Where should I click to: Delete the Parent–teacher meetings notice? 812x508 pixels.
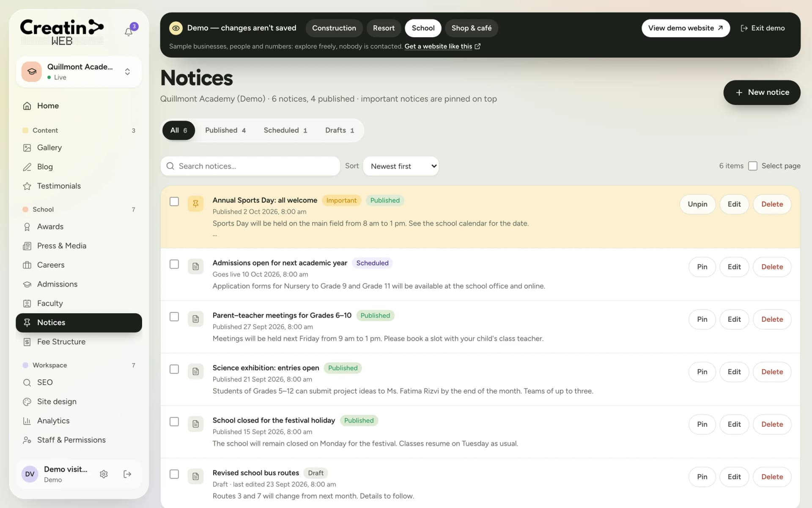tap(772, 319)
